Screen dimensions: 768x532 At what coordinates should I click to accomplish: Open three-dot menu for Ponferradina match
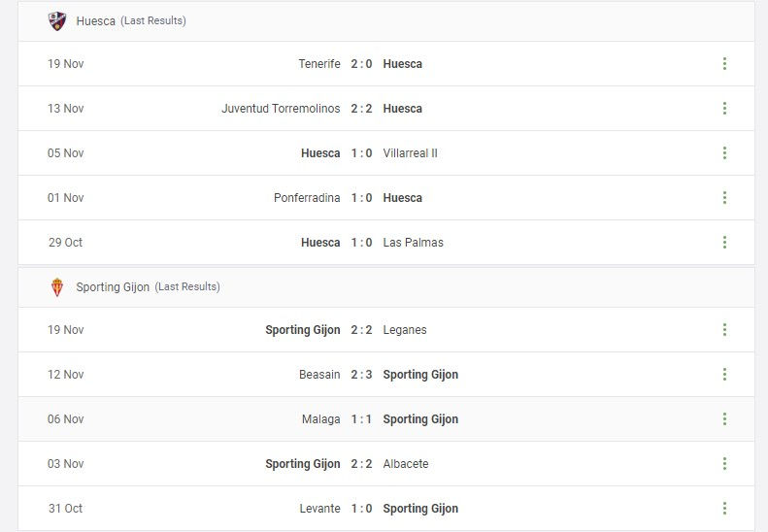tap(724, 197)
